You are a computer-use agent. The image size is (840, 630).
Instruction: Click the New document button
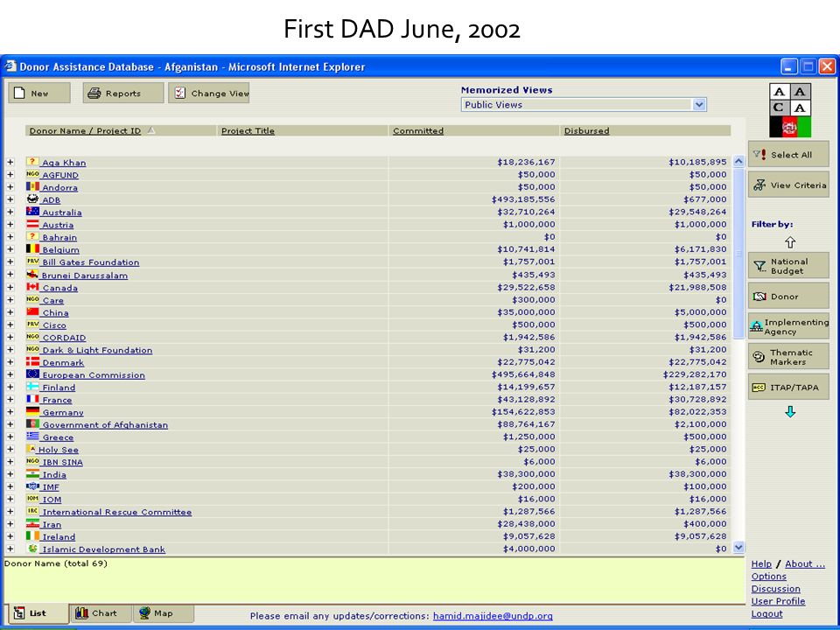[x=39, y=93]
